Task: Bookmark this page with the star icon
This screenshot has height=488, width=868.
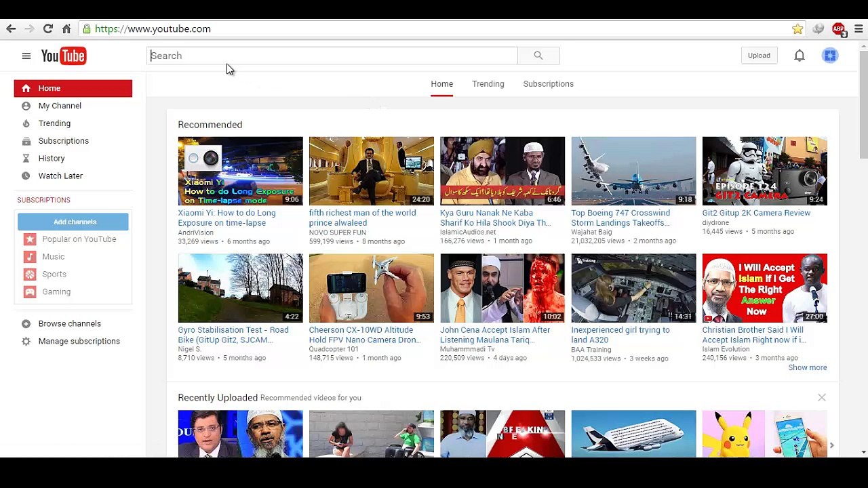Action: (797, 28)
